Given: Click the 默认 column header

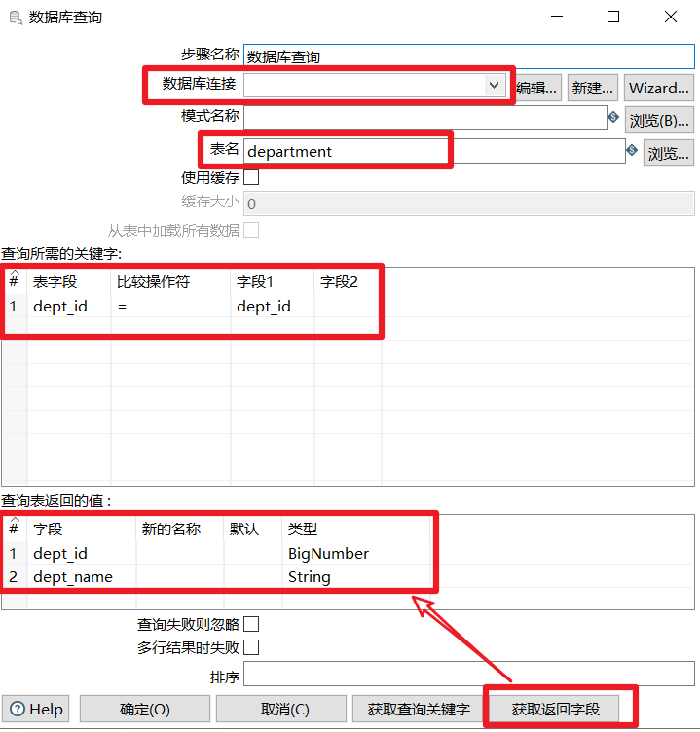Looking at the screenshot, I should [253, 529].
